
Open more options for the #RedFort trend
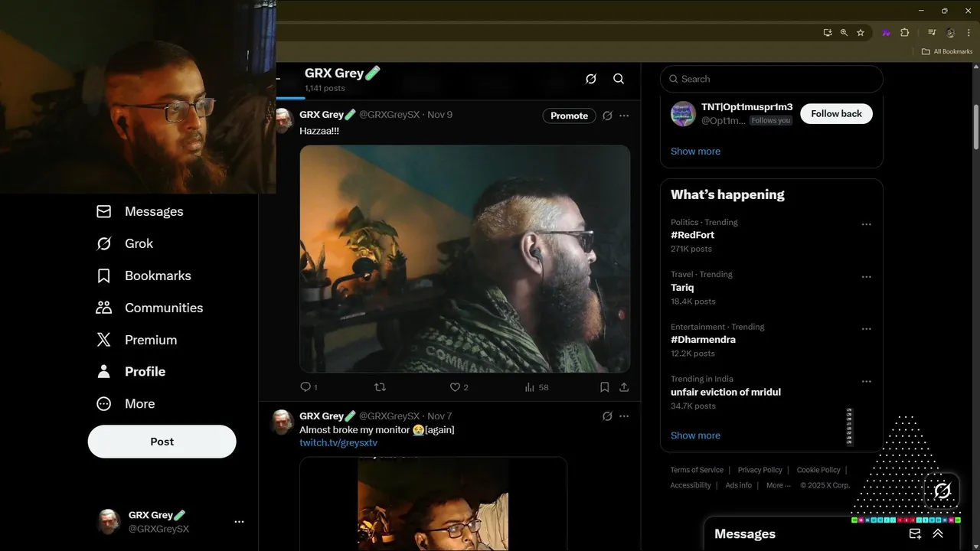866,225
